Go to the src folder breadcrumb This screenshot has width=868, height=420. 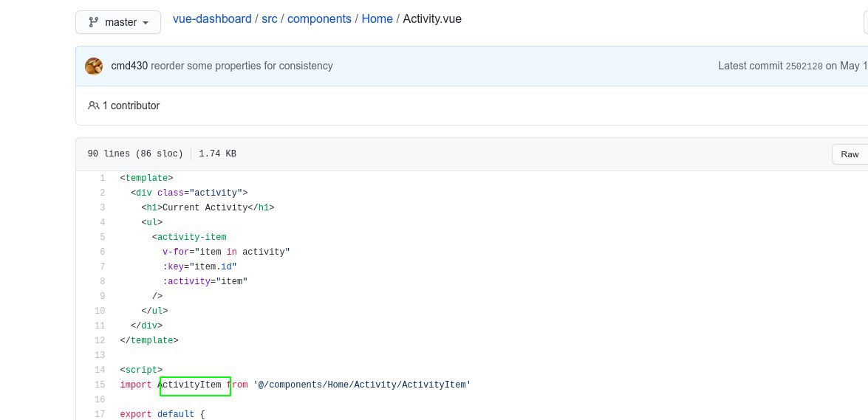[270, 18]
